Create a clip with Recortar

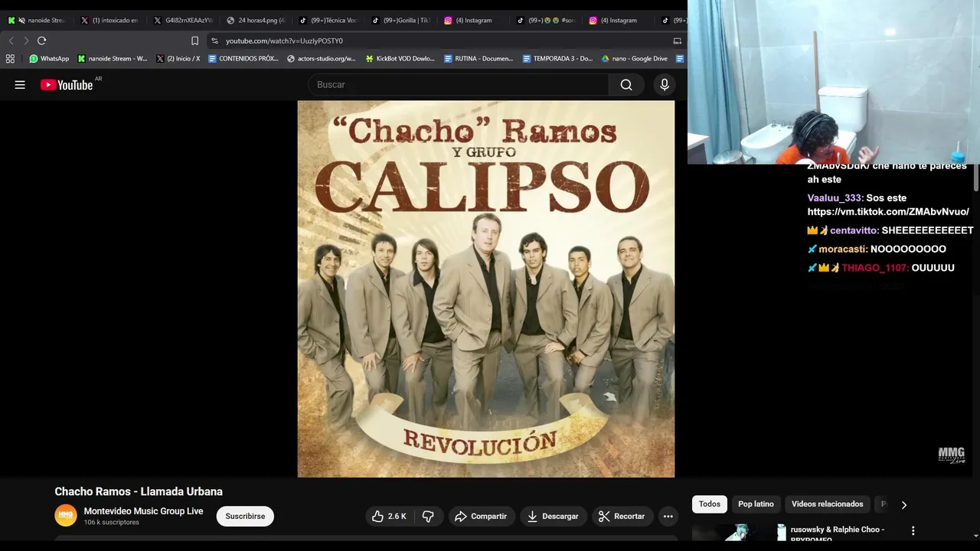[622, 517]
